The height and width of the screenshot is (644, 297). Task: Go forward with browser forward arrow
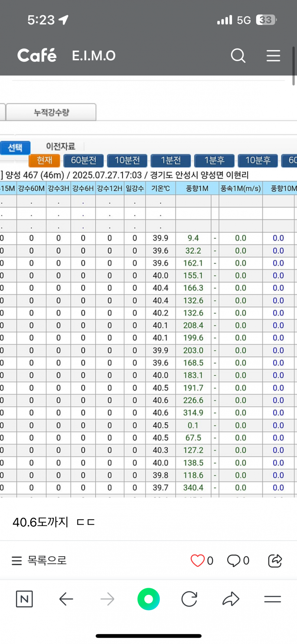click(x=107, y=599)
